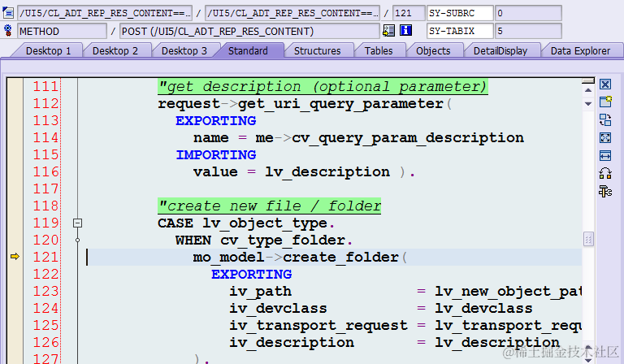Click the comment "get description (optional parameter)
Screen dimensions: 624x364
[x=323, y=86]
